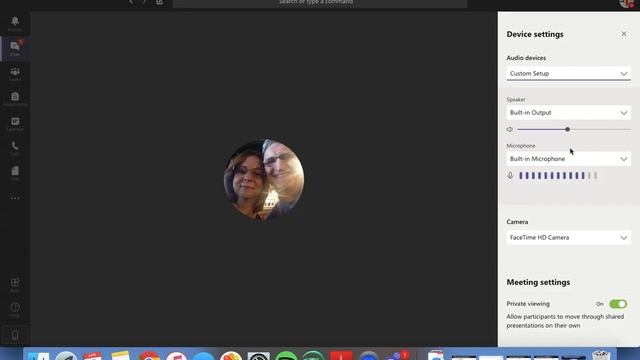640x360 pixels.
Task: Click the microphone level meter bars
Action: click(x=558, y=176)
